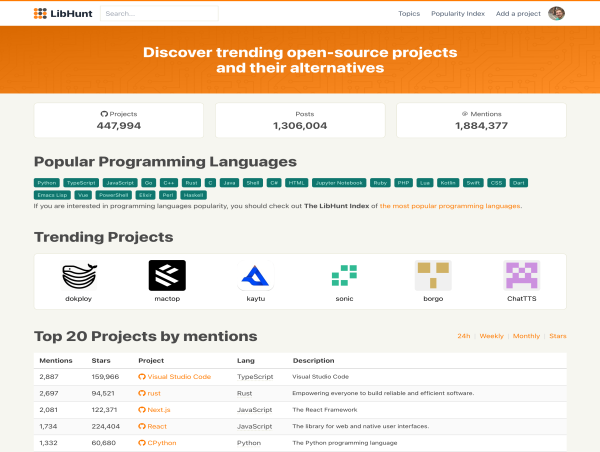Select the Vue language tag
Viewport: 600px width, 452px height.
[x=83, y=195]
